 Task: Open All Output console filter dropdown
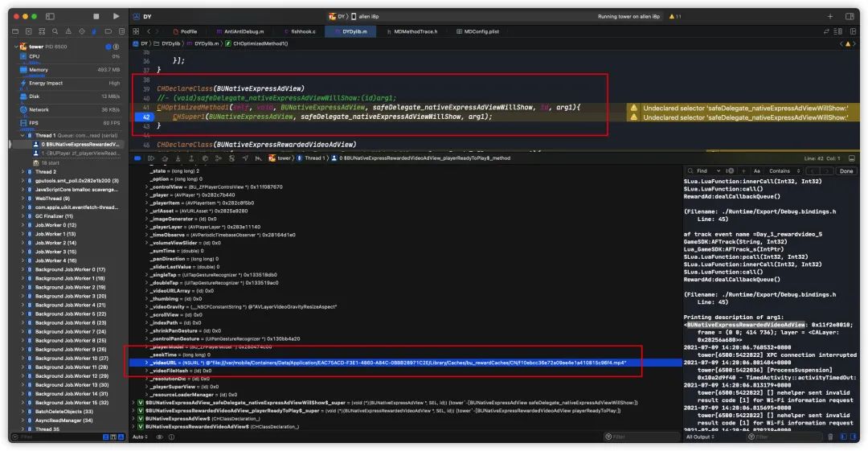700,437
